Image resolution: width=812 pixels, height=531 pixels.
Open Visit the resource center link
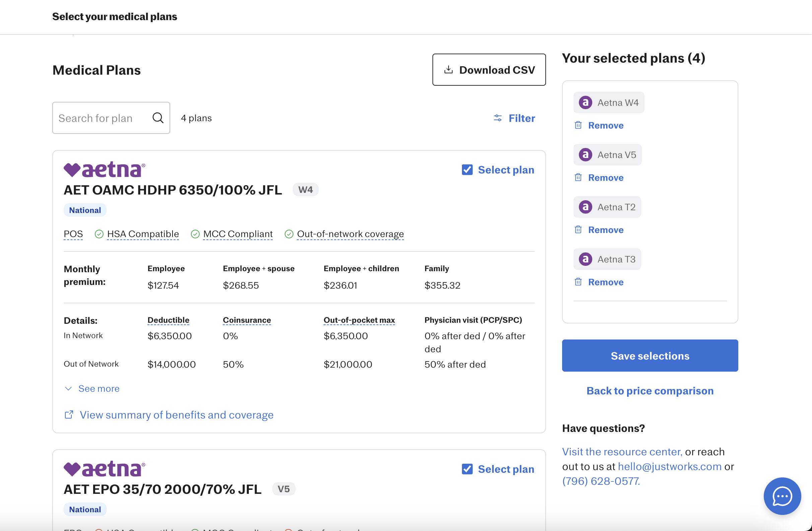coord(622,451)
